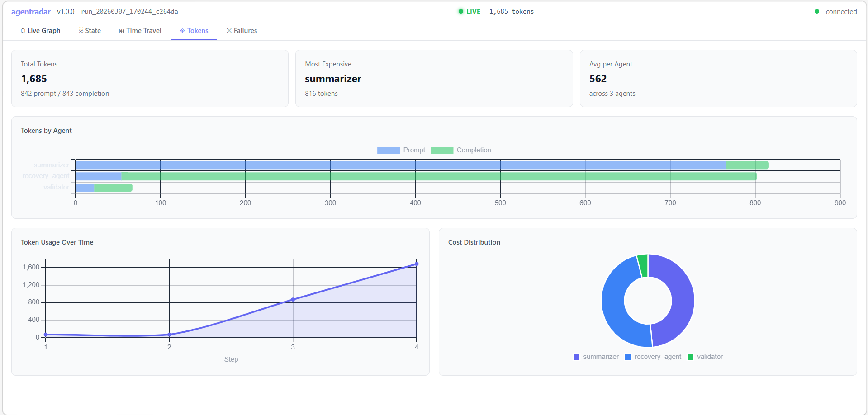Click the green connected indicator dot

click(x=817, y=11)
